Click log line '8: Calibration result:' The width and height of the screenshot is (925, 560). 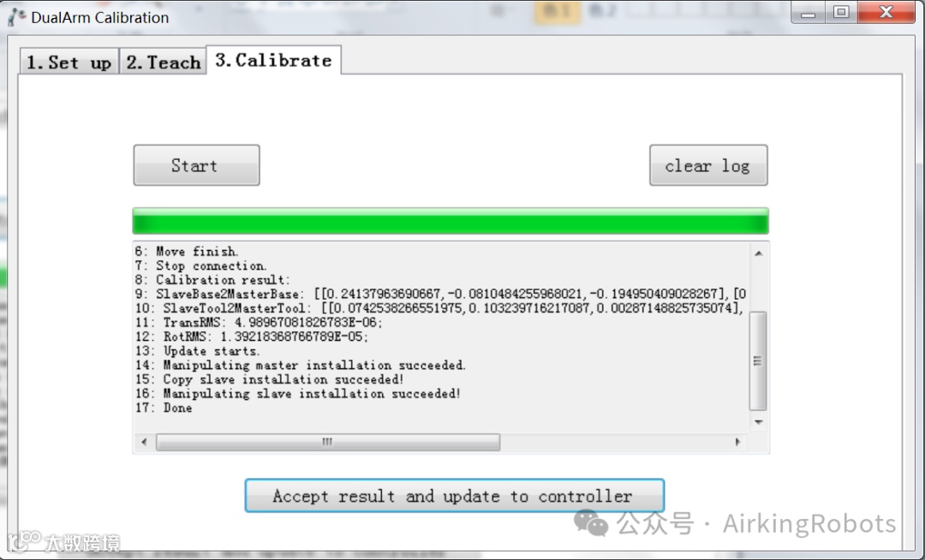pyautogui.click(x=212, y=279)
